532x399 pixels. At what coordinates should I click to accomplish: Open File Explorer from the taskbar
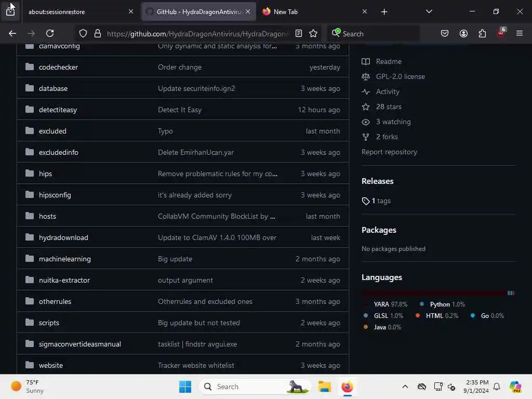click(x=324, y=387)
